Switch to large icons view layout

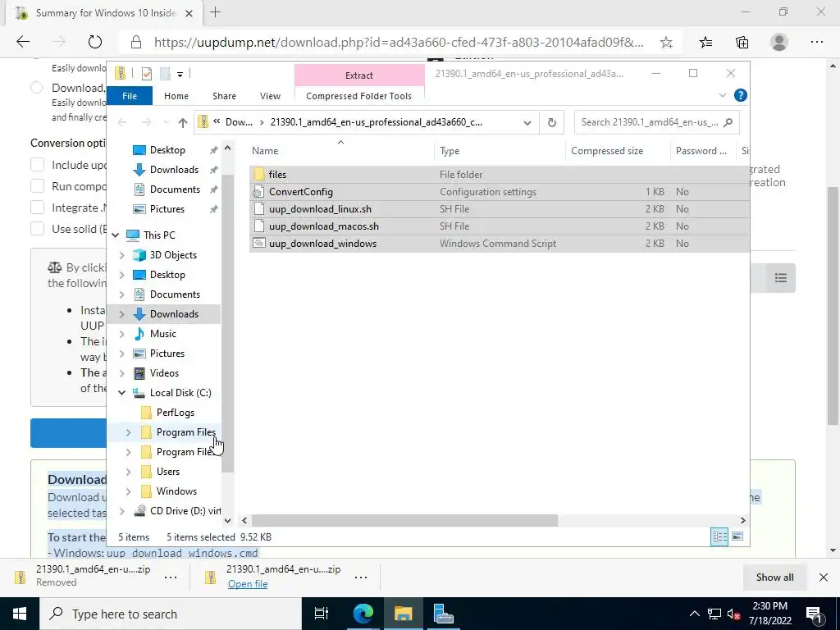coord(737,536)
